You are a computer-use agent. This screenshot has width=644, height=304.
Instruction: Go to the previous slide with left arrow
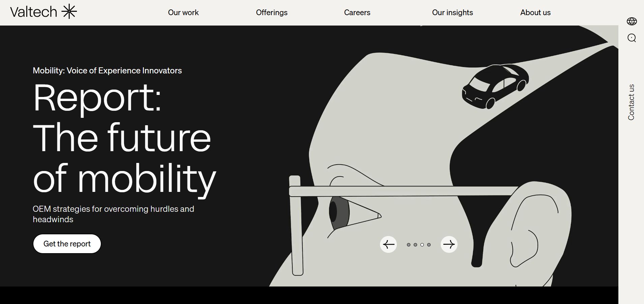click(388, 244)
